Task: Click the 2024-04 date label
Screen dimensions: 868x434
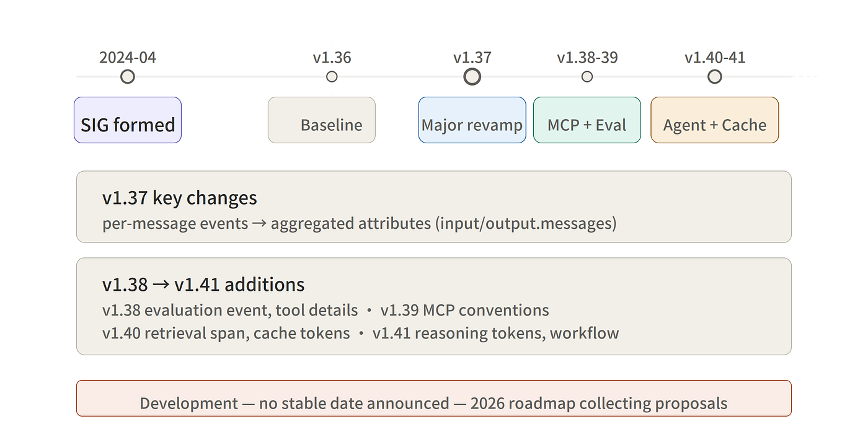Action: pos(128,58)
